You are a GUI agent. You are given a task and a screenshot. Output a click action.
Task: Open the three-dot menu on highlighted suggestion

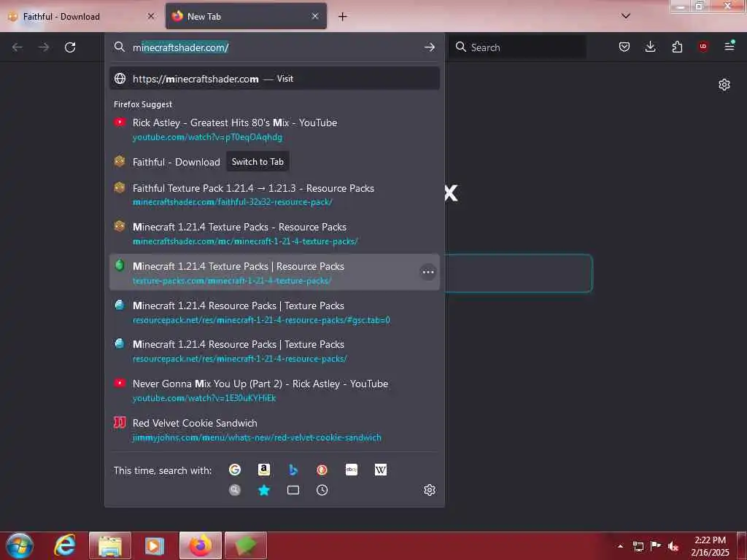[427, 272]
